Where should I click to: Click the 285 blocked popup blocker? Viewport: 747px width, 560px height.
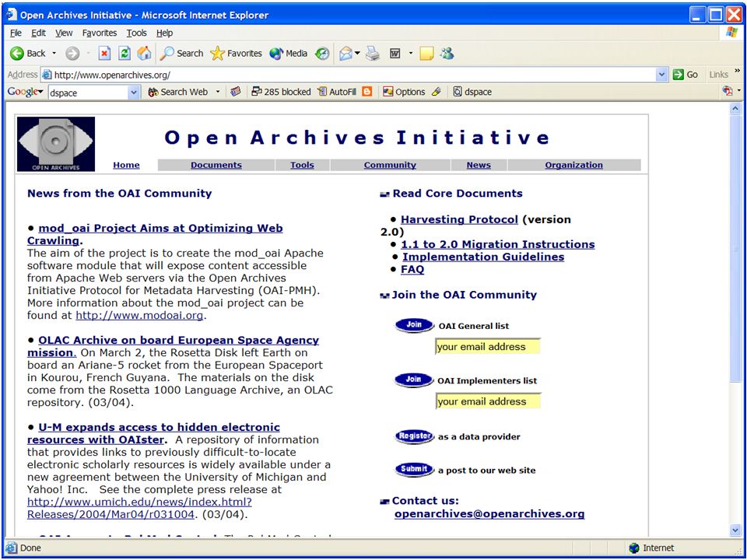281,92
